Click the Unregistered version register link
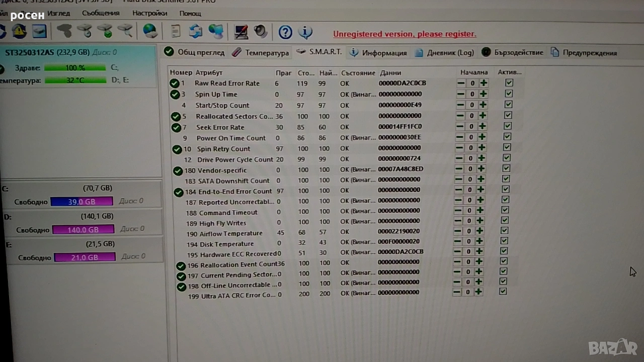Screen dimensions: 644x362 click(405, 34)
